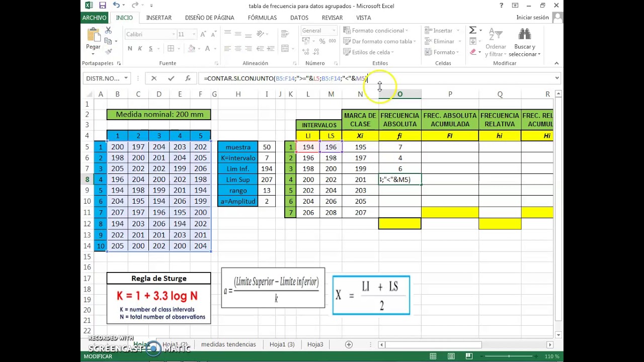Toggle bold N formatting
Screen dimensions: 644x362
pos(130,49)
